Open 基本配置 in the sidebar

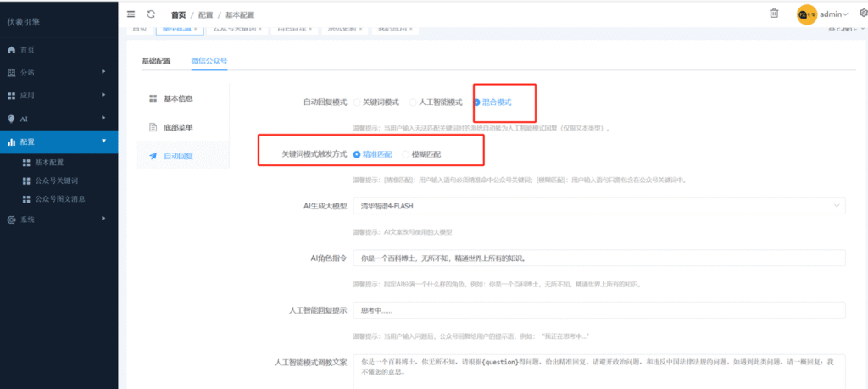tap(49, 163)
